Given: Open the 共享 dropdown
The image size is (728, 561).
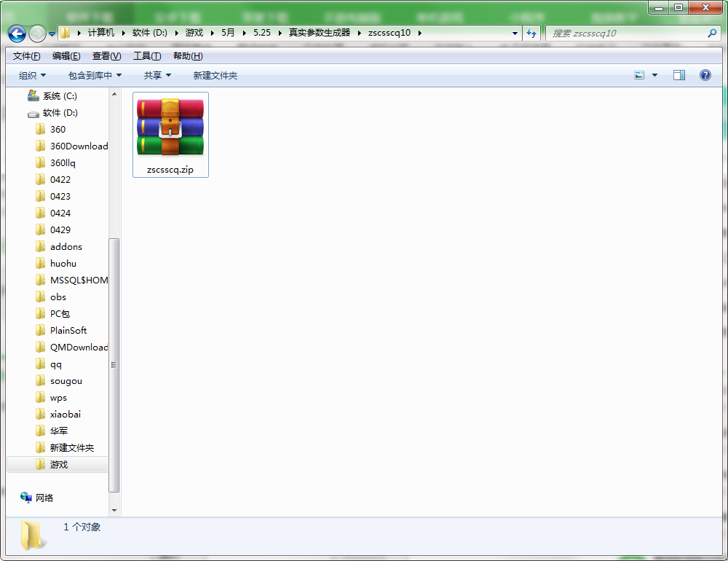Looking at the screenshot, I should (157, 75).
